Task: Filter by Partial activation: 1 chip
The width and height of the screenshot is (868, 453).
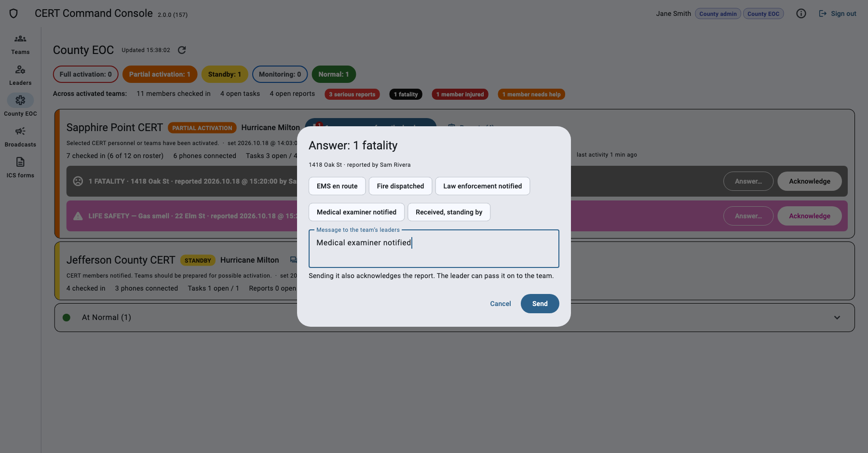Action: click(160, 74)
